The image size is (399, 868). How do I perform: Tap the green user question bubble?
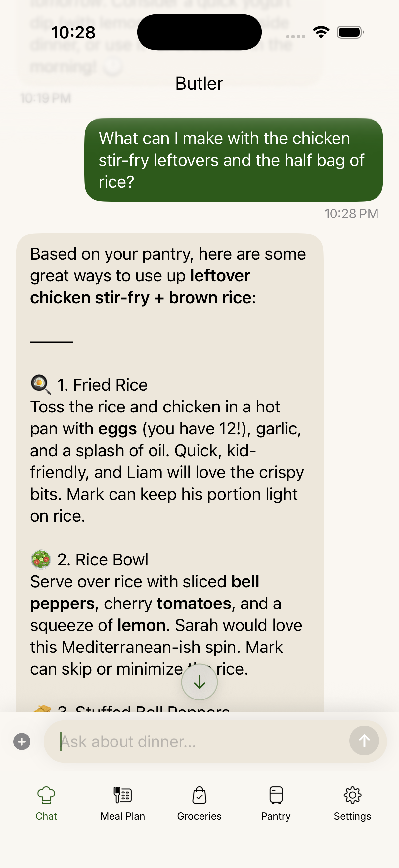coord(234,160)
